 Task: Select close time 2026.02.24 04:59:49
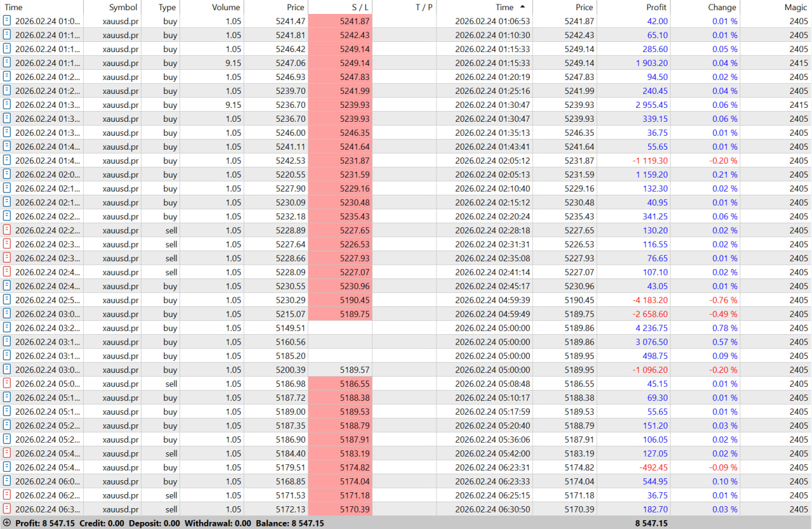492,314
